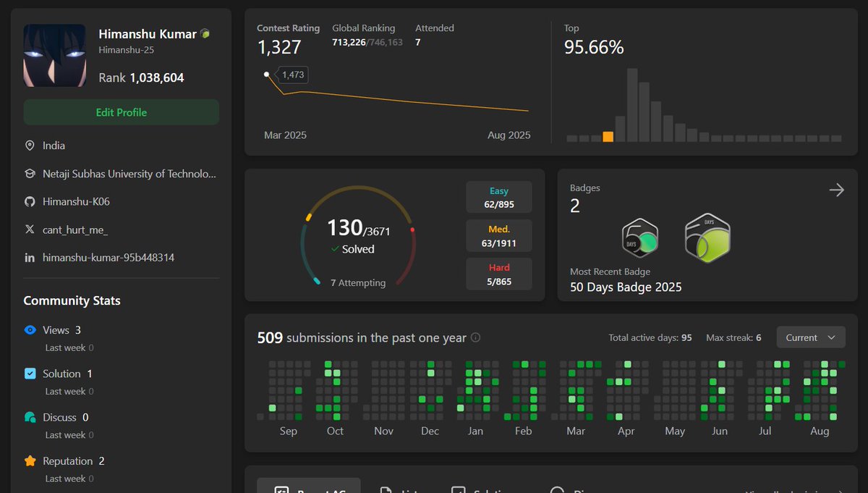Open the Current year dropdown
This screenshot has width=868, height=493.
tap(811, 337)
